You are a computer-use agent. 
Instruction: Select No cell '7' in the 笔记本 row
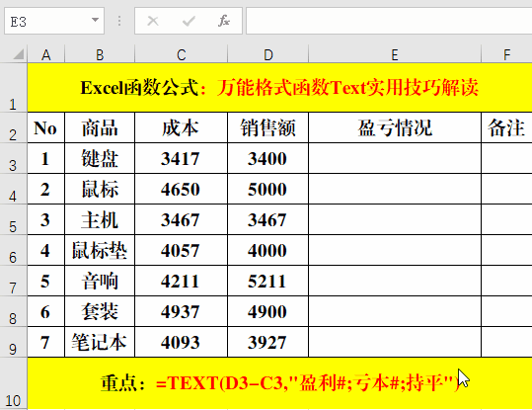click(x=45, y=342)
